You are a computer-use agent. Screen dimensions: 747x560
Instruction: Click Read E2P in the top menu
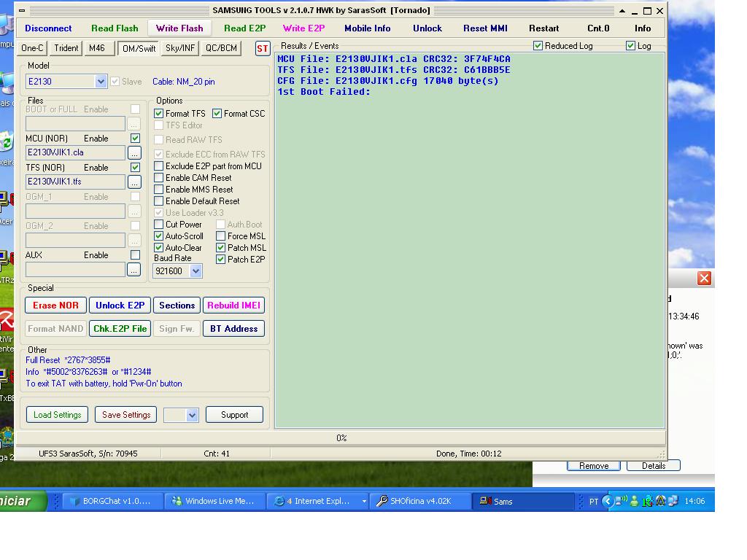coord(245,28)
